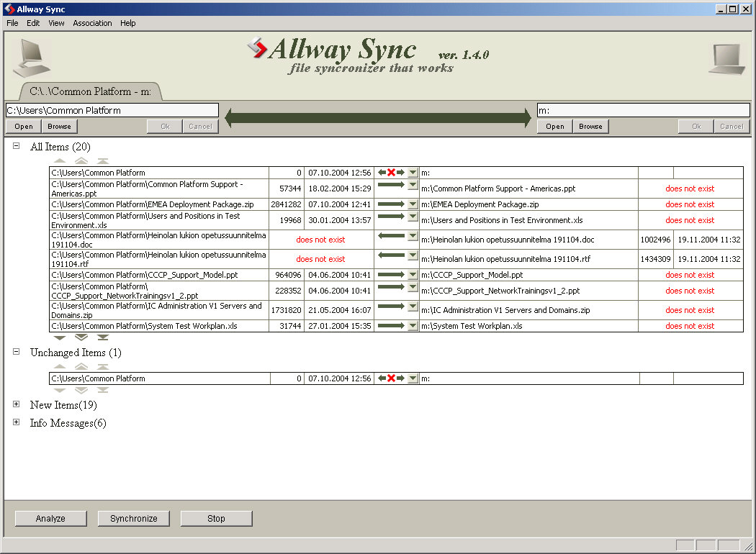The height and width of the screenshot is (554, 756).
Task: Expand the Info Messages section
Action: click(x=17, y=422)
